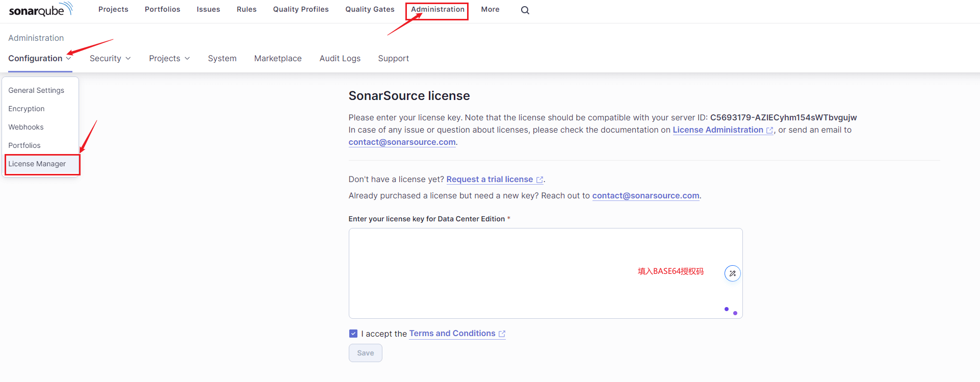This screenshot has height=382, width=980.
Task: Open Portfolios in top navigation
Action: coord(163,9)
